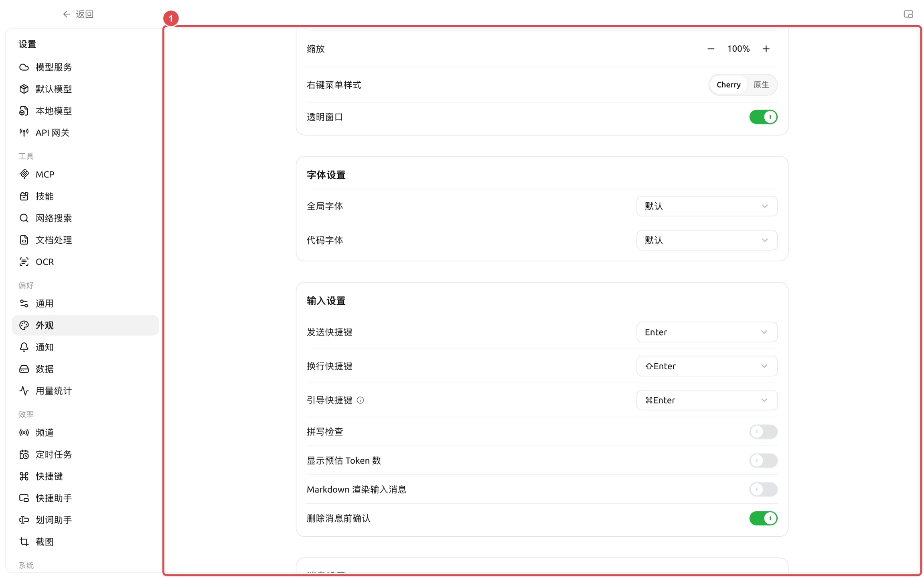The width and height of the screenshot is (924, 578).
Task: Click the 输入设置 section heading
Action: 326,301
